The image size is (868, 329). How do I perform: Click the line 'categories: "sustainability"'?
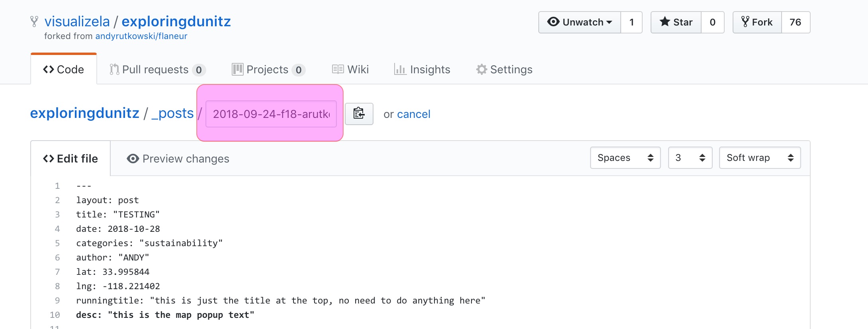click(149, 243)
